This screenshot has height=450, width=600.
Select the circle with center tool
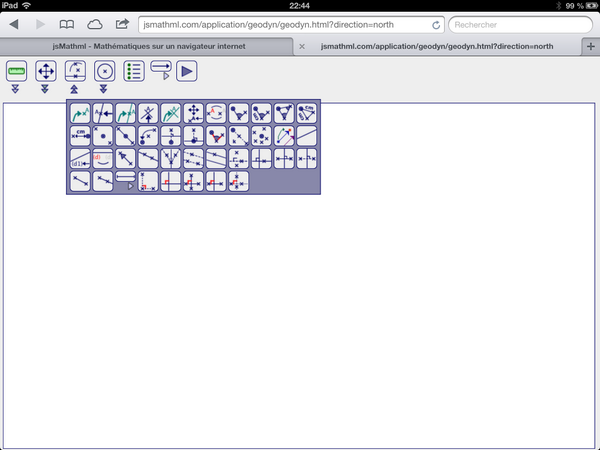104,71
